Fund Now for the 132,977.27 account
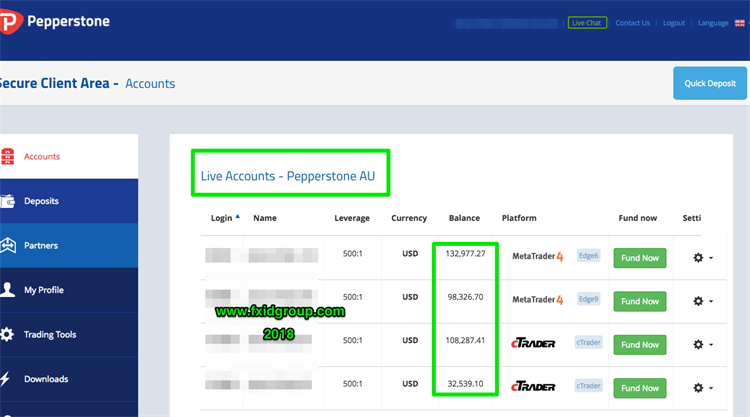This screenshot has width=750, height=417. point(640,258)
